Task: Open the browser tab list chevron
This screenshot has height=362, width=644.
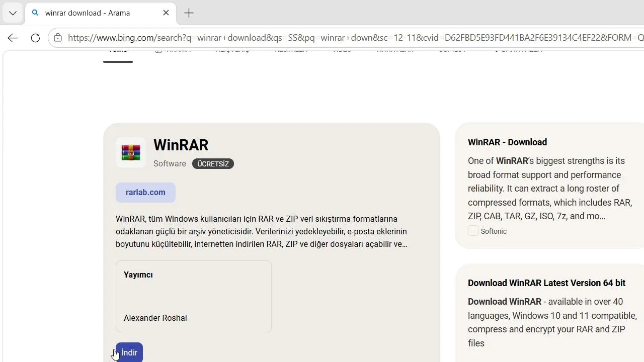Action: [x=13, y=13]
